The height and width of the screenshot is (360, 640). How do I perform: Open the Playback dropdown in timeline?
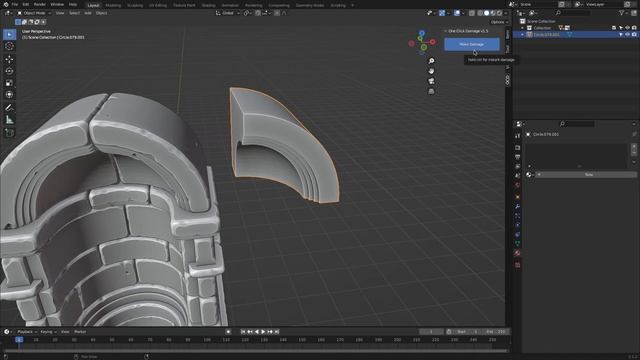[27, 332]
